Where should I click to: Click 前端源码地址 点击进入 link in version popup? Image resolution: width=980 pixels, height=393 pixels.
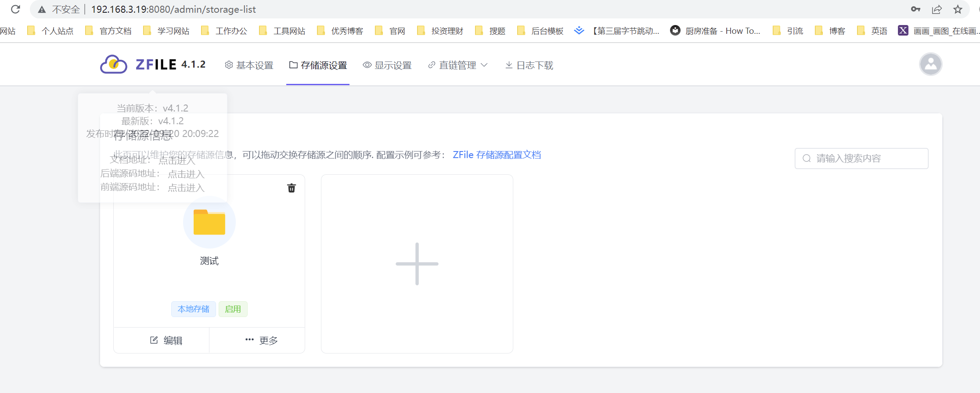186,188
